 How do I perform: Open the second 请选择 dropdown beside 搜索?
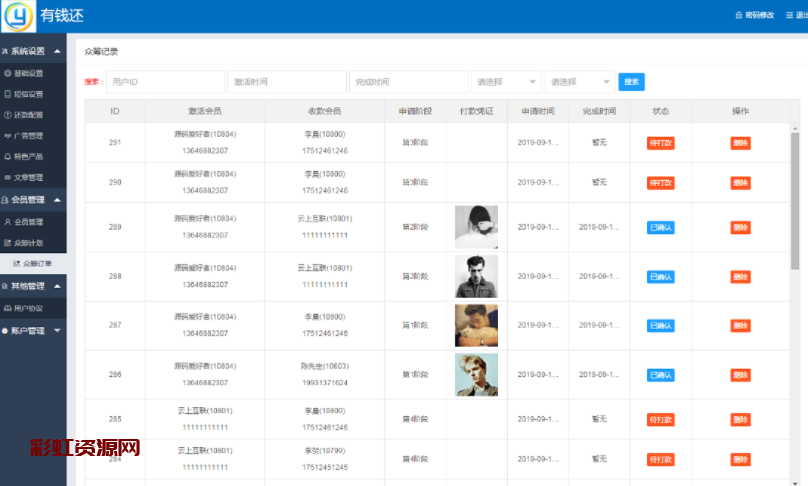pyautogui.click(x=580, y=82)
